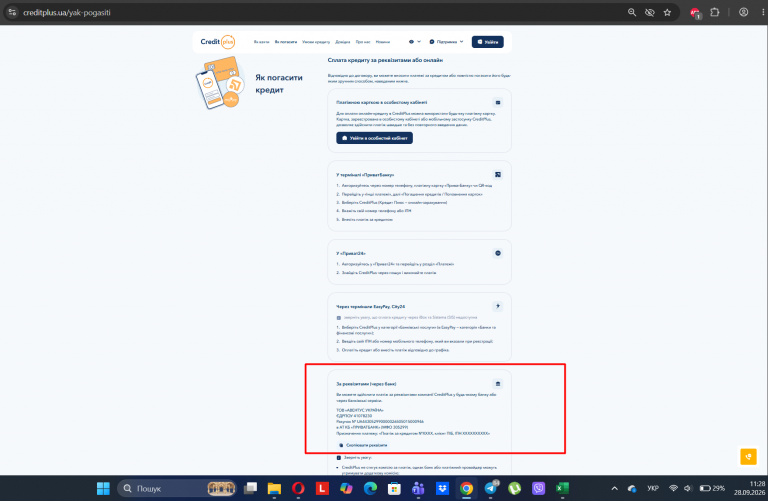Click the 'Як погасити кредит' heading
The image size is (768, 501).
pyautogui.click(x=279, y=84)
